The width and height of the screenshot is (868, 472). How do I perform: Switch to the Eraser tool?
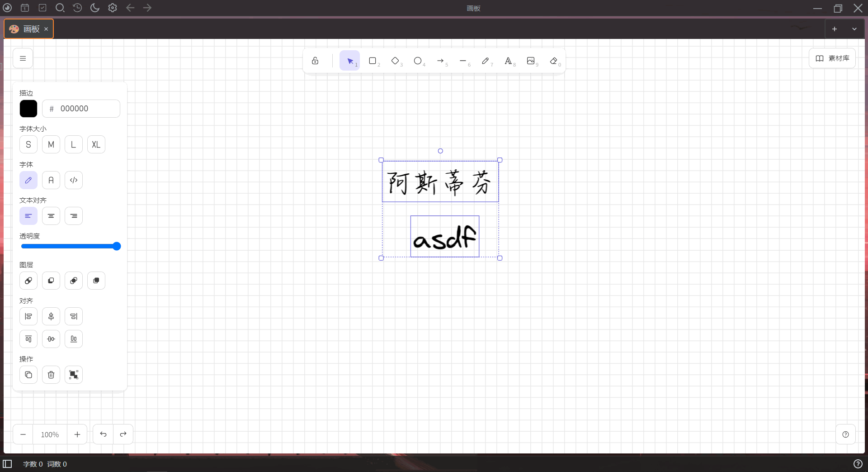553,61
